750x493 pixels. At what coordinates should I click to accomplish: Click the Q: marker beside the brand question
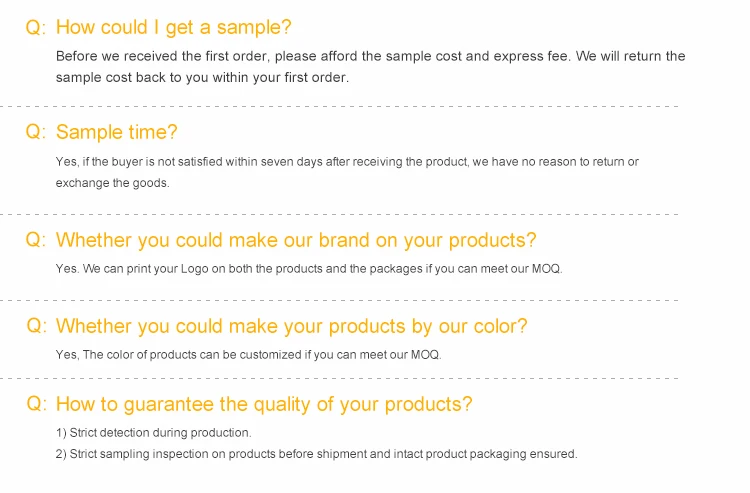(36, 240)
